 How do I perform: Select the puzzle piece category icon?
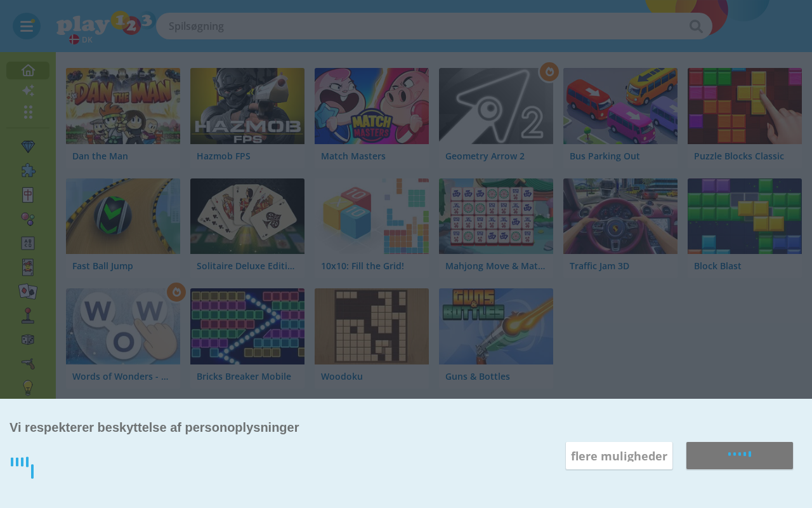(28, 171)
